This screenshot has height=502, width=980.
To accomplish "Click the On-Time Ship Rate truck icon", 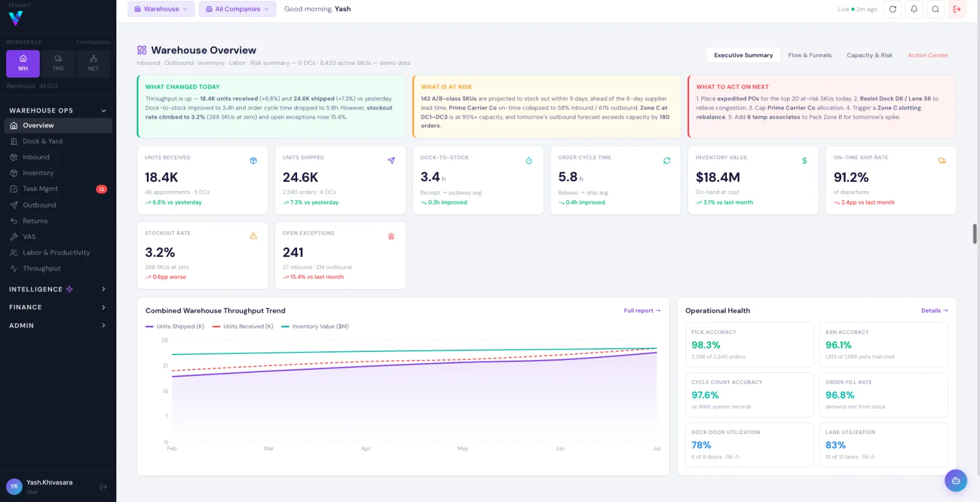I will tap(942, 161).
